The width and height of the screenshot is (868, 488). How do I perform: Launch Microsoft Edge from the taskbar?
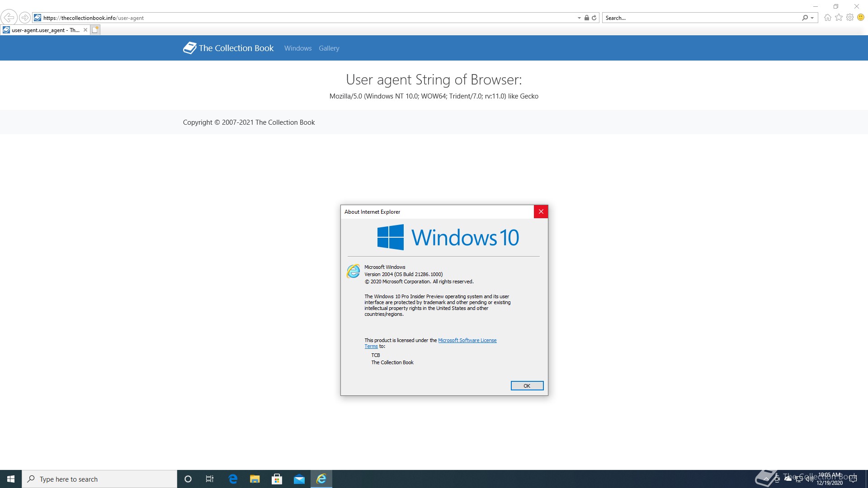point(233,479)
